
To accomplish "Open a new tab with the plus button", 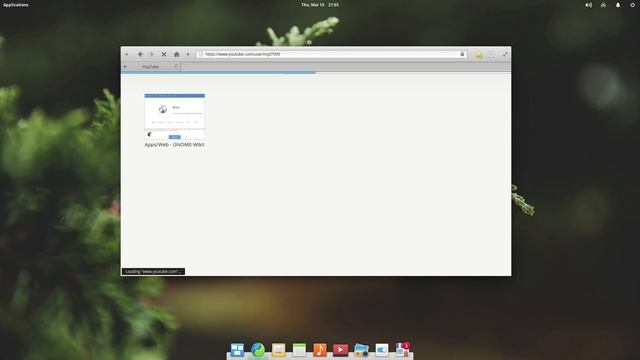I will click(x=188, y=54).
